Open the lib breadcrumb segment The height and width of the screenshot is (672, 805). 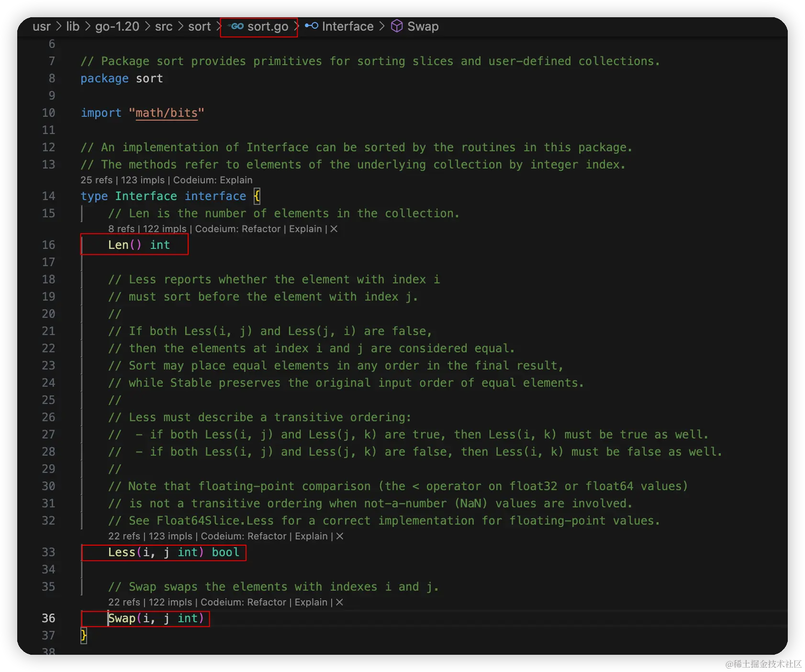[x=73, y=26]
